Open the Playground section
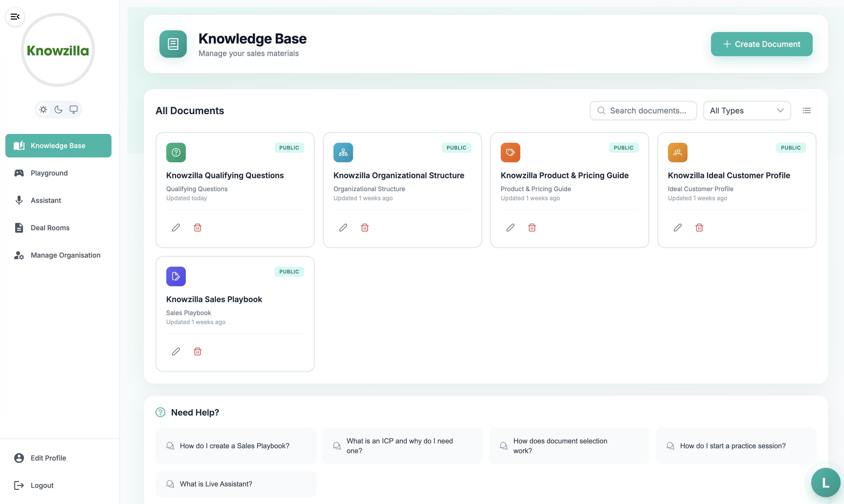This screenshot has height=504, width=844. tap(49, 173)
